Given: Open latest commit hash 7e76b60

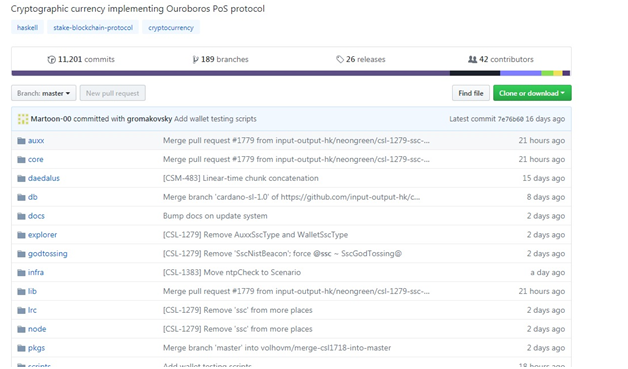Looking at the screenshot, I should point(510,119).
